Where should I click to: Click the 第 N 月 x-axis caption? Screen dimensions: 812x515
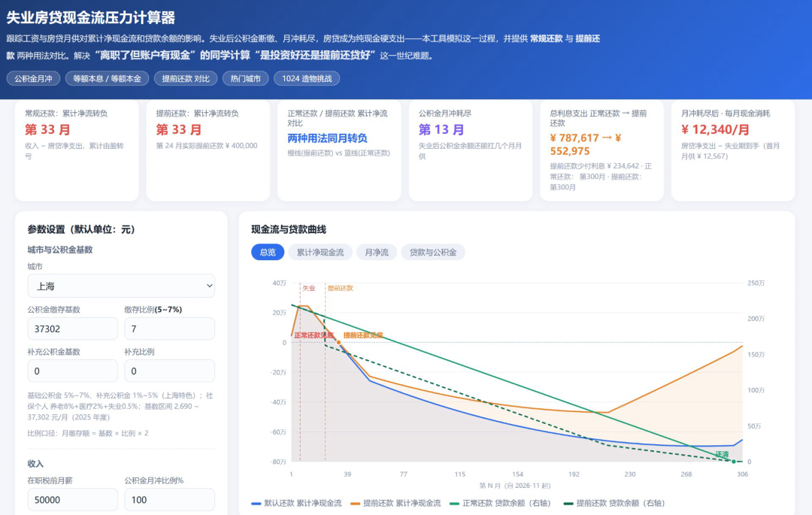(515, 486)
